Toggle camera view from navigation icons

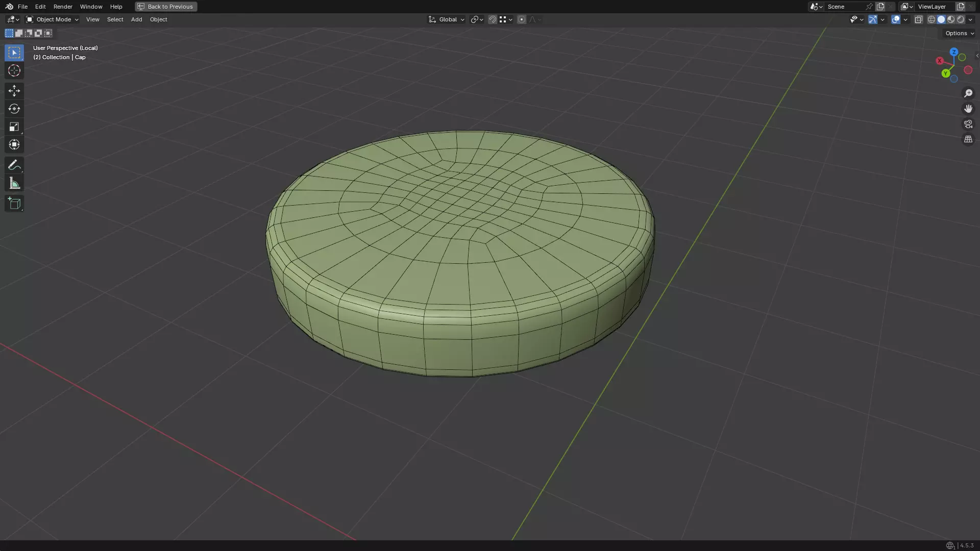coord(968,124)
